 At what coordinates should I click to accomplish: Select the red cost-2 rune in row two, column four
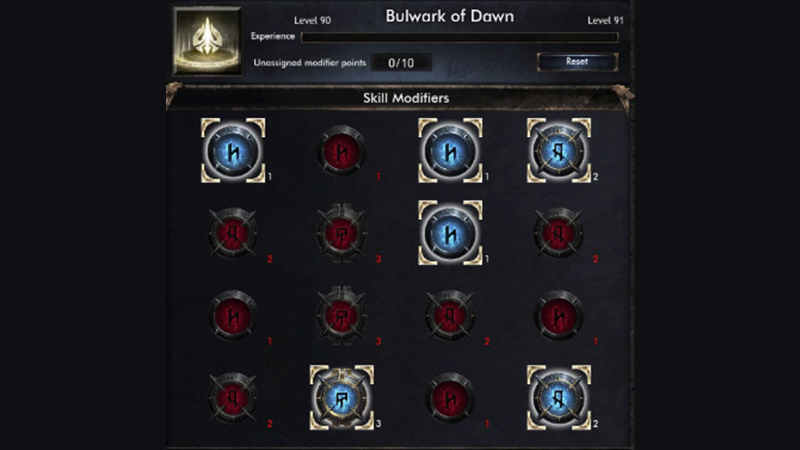[559, 233]
